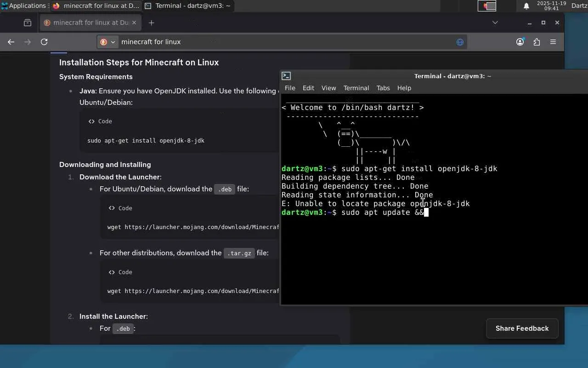Open the terminal File menu

tap(290, 88)
